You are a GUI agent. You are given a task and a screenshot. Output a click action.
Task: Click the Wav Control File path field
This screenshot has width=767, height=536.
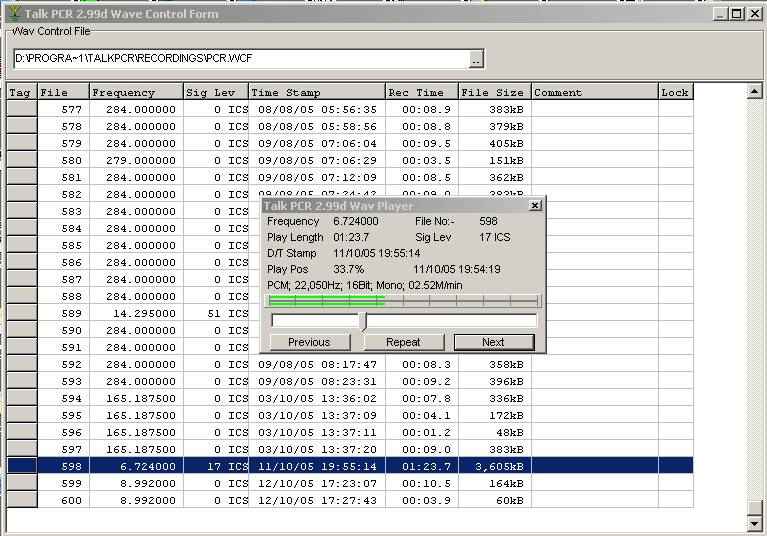[x=241, y=59]
